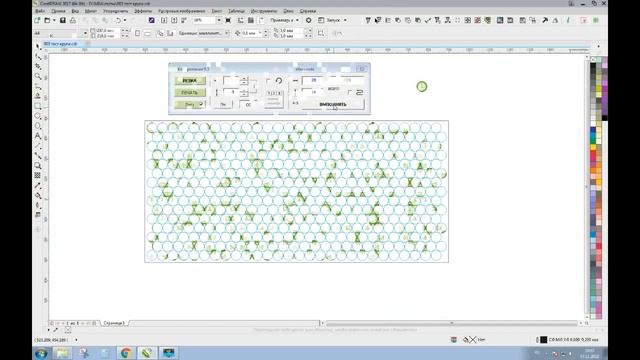Open the Файл menu

coord(40,11)
